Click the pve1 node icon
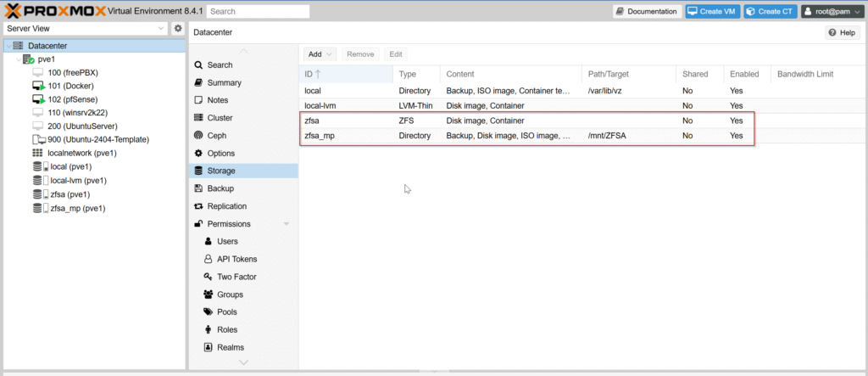The image size is (868, 376). click(28, 59)
